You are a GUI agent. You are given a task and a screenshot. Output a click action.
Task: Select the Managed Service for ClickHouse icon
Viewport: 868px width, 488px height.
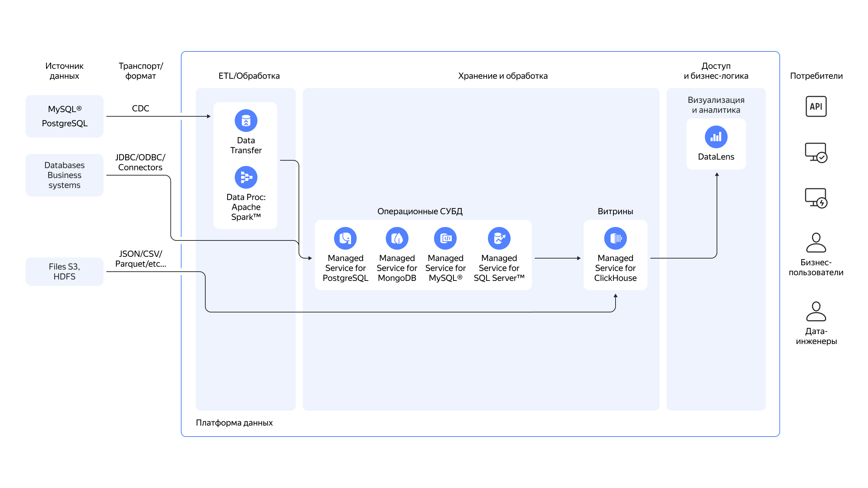click(x=616, y=238)
